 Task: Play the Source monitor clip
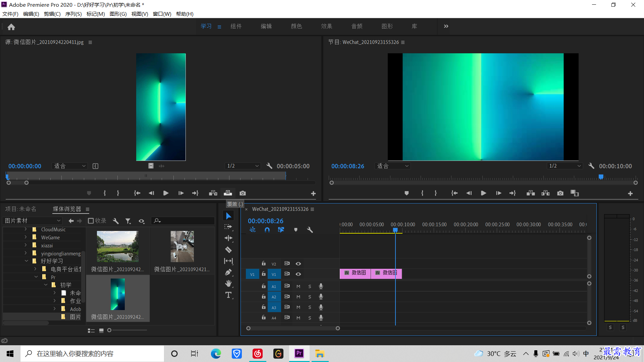point(166,193)
